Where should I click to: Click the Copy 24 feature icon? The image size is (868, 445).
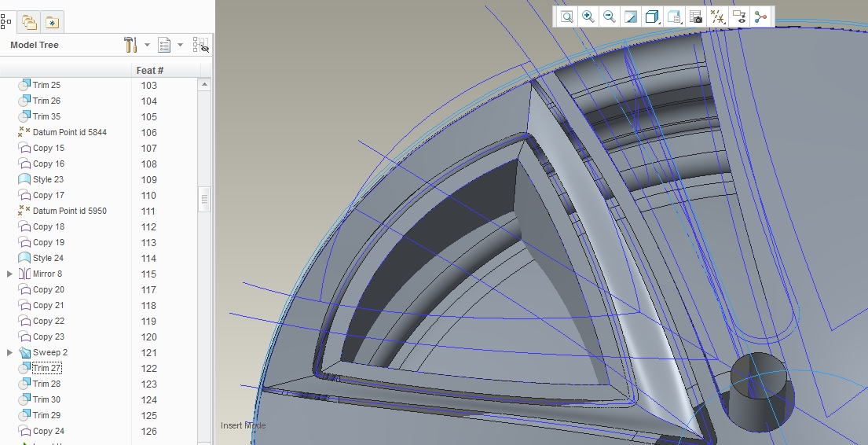[x=24, y=431]
